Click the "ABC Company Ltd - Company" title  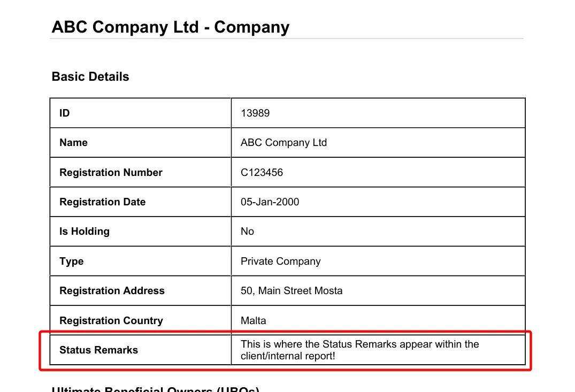tap(170, 27)
